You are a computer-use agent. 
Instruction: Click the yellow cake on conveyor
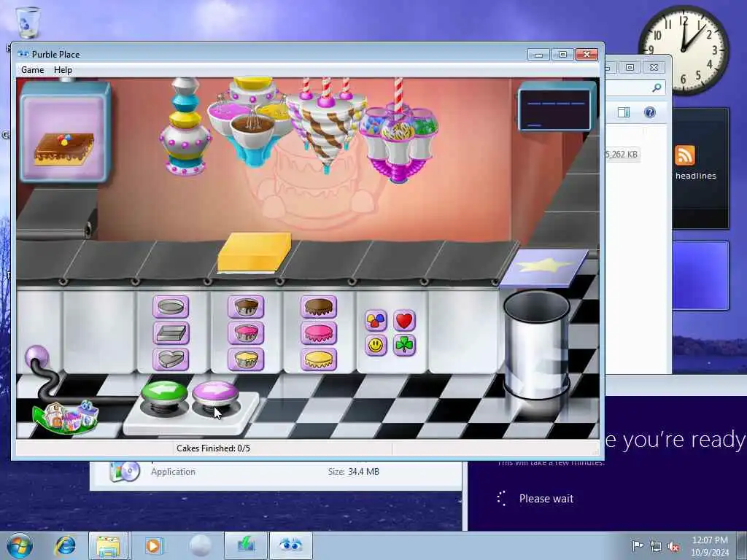(x=254, y=253)
